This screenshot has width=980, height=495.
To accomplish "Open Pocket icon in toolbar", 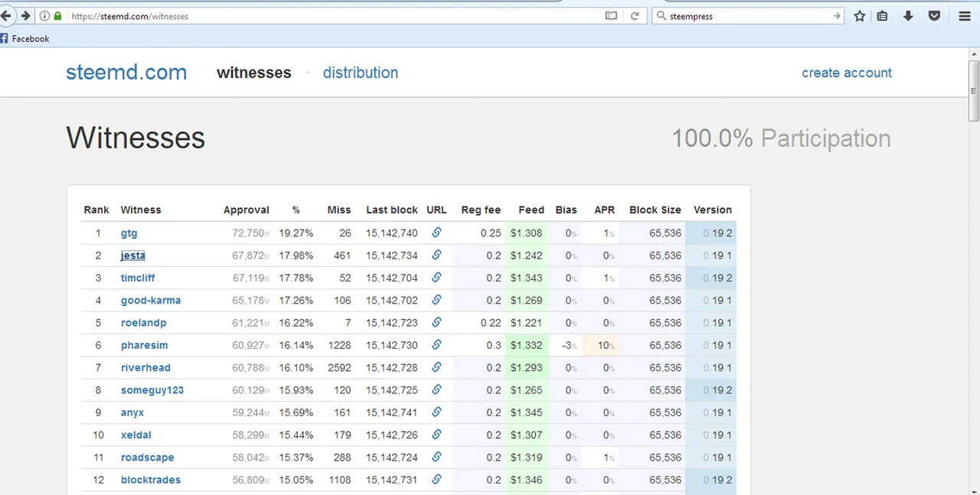I will point(934,16).
